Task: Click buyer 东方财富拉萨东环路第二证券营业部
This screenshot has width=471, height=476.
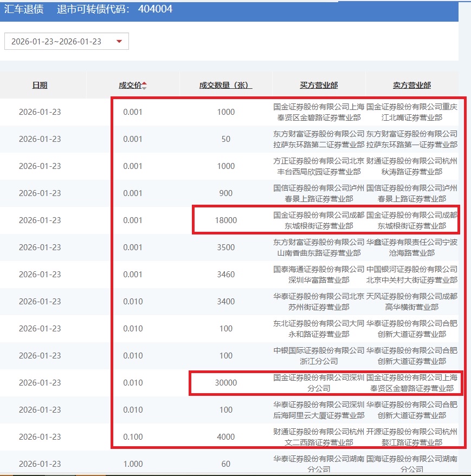Action: pos(319,139)
